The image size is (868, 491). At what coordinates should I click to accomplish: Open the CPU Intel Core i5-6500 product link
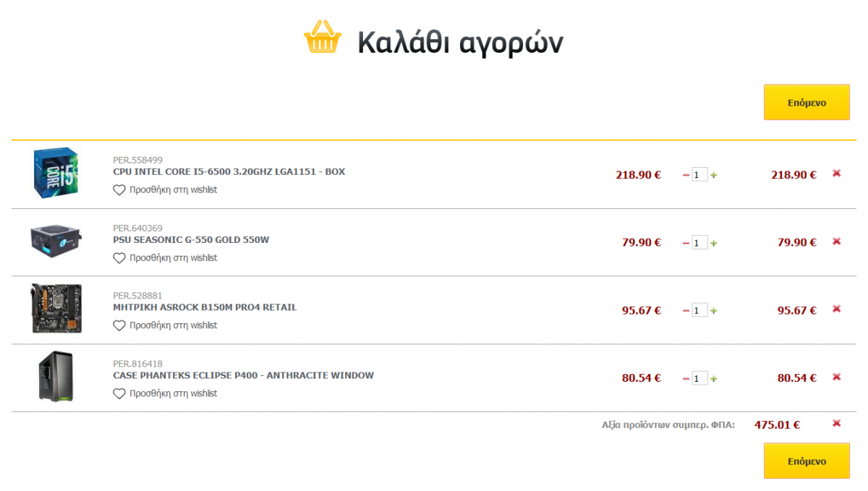click(229, 172)
